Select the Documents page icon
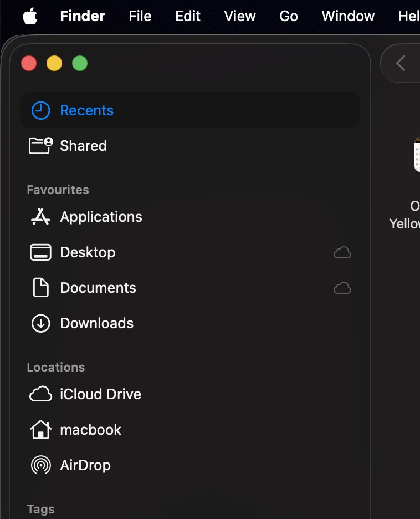The image size is (420, 519). pos(40,288)
